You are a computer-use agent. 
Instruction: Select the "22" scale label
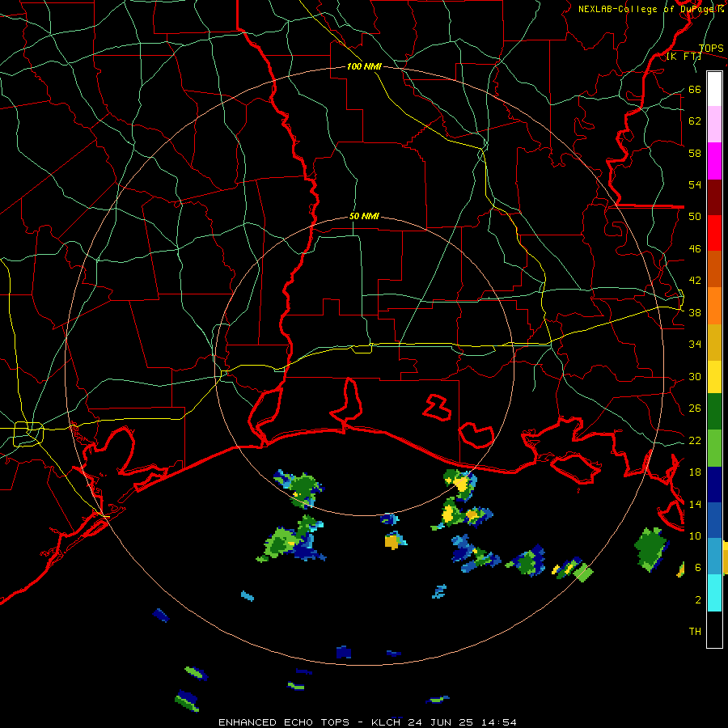(695, 441)
